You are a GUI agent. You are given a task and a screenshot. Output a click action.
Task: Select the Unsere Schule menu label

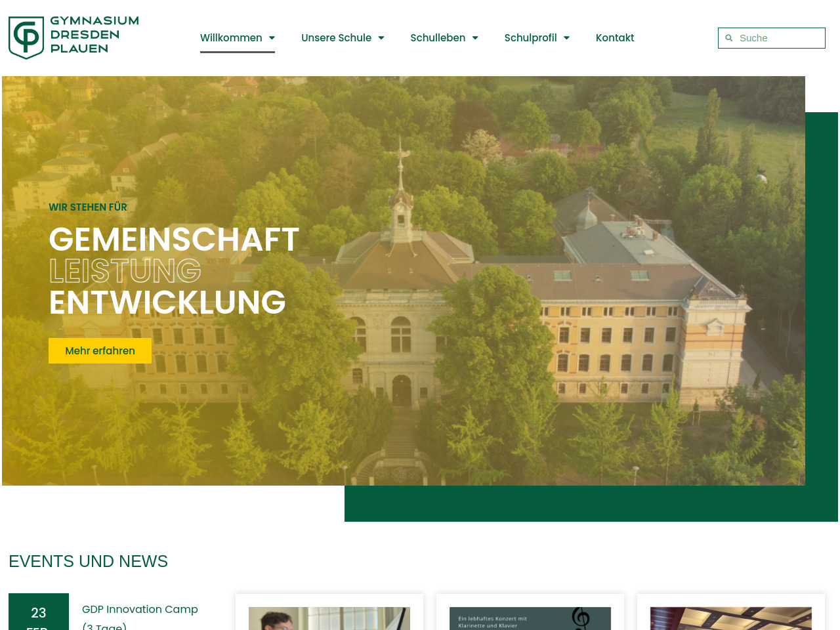336,38
